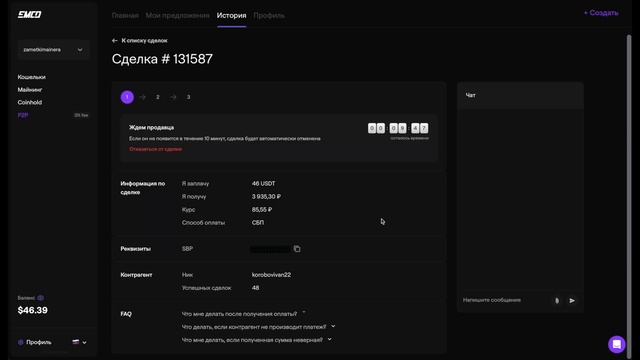Open P2P section in the sidebar
This screenshot has height=360, width=640.
point(23,115)
